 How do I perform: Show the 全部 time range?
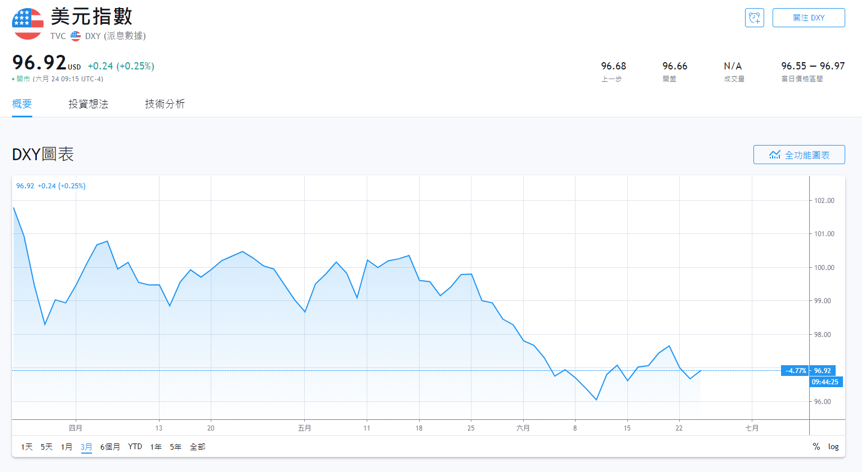(x=197, y=447)
